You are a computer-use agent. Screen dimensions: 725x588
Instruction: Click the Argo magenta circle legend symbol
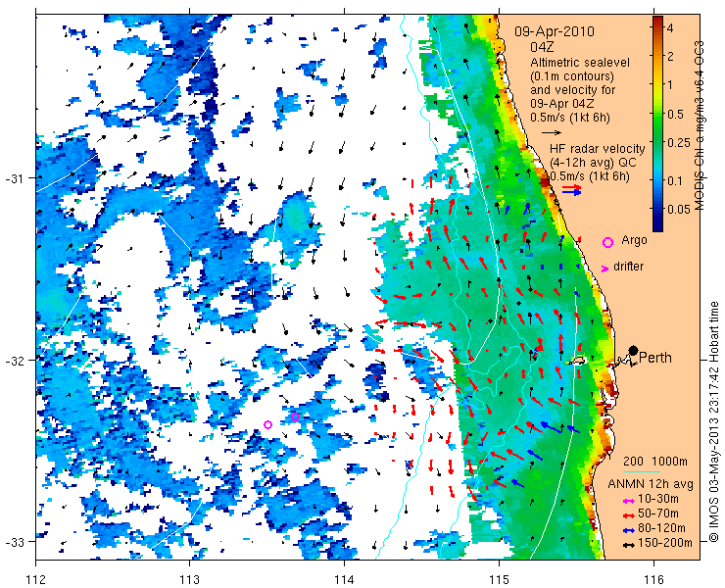tap(607, 242)
